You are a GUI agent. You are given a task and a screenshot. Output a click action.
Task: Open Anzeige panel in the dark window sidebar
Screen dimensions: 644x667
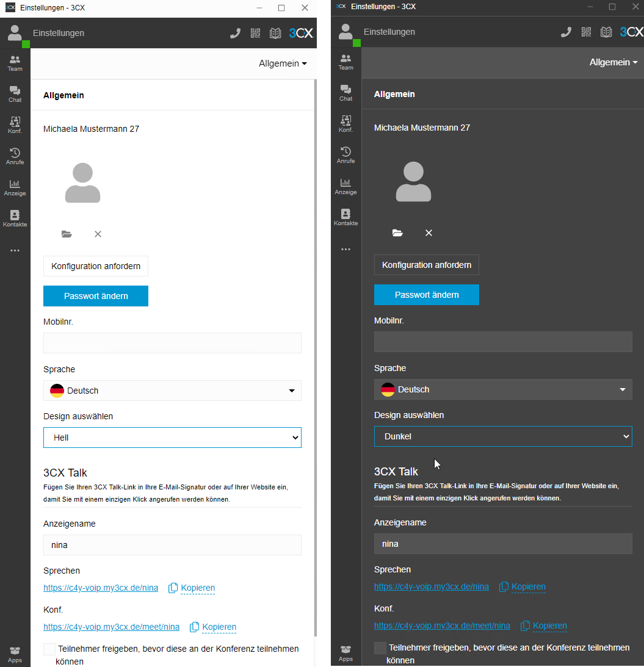coord(346,186)
